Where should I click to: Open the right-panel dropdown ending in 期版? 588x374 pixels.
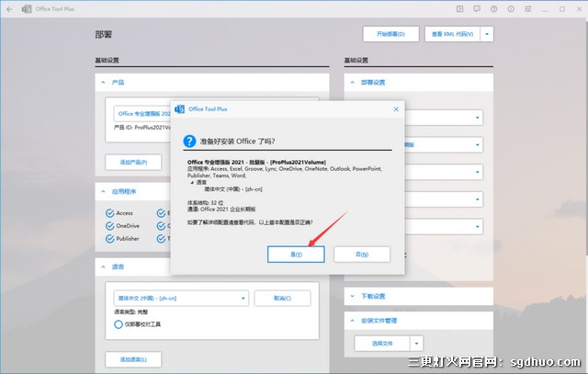click(444, 145)
